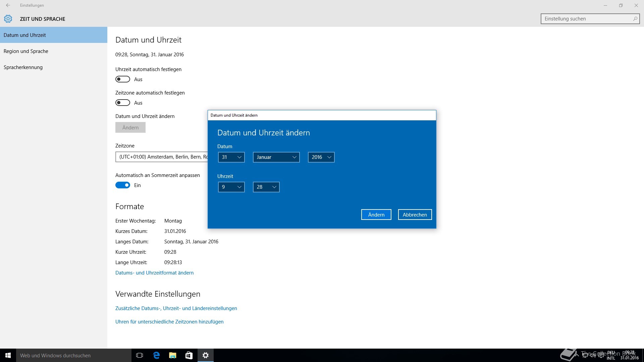
Task: Toggle Uhrzeit automatisch festlegen switch
Action: (x=123, y=79)
